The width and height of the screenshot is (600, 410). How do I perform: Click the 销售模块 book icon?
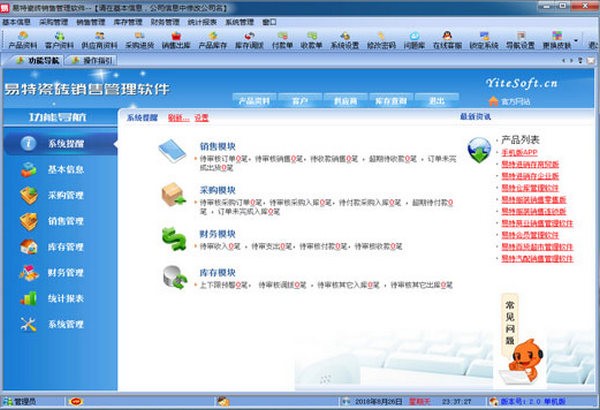(x=171, y=152)
